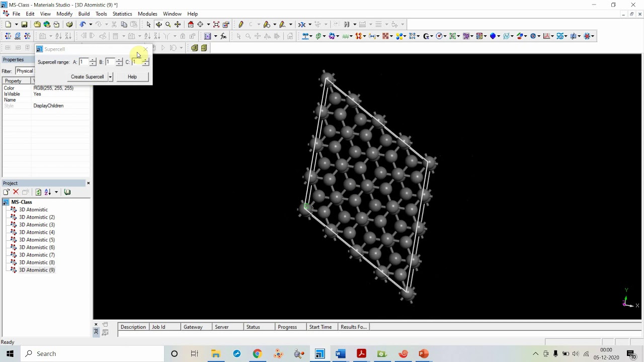Click the Windows Search box

(x=92, y=353)
